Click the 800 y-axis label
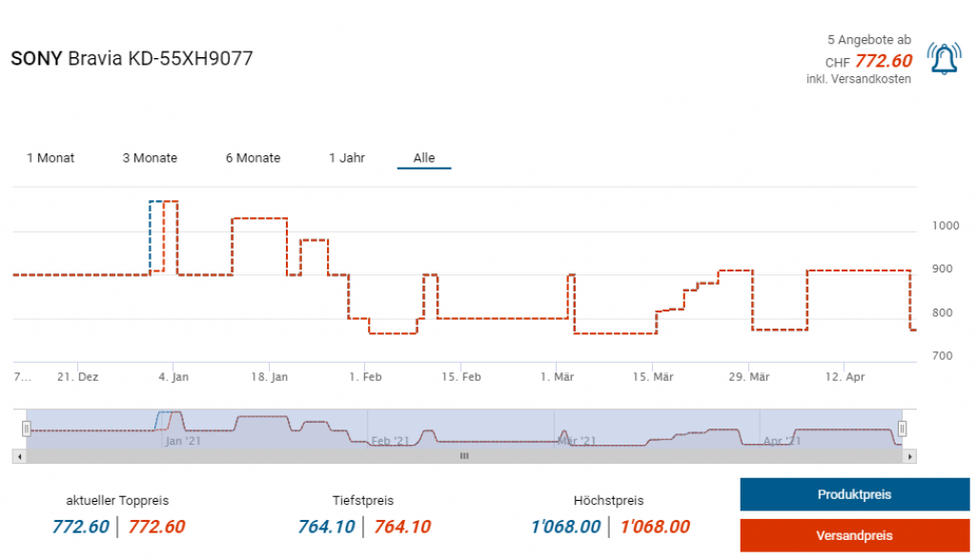 [943, 313]
